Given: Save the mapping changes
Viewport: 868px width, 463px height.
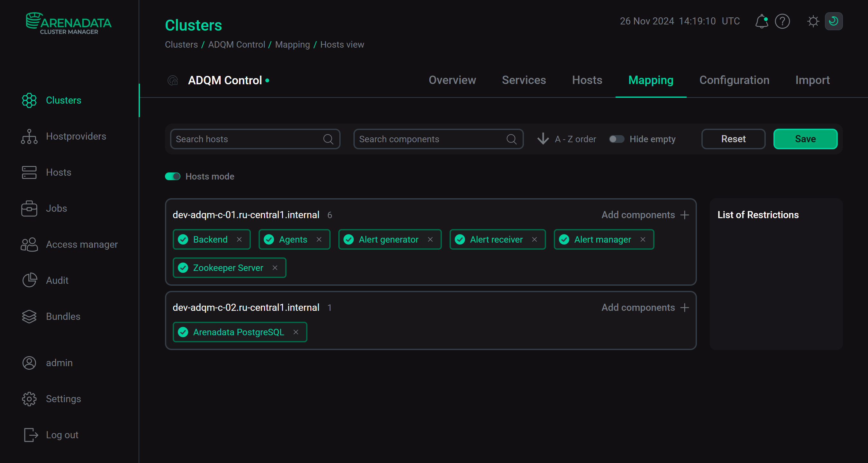Looking at the screenshot, I should coord(805,139).
